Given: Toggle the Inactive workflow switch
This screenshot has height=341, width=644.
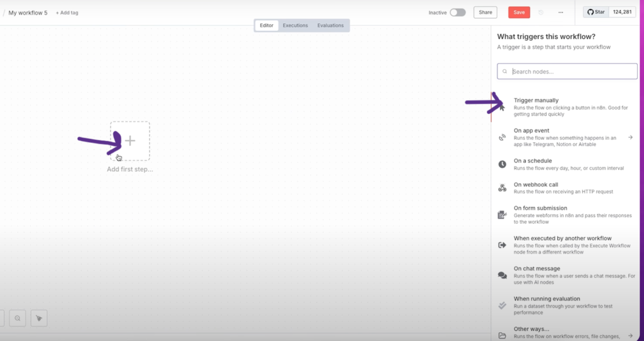Looking at the screenshot, I should point(458,13).
